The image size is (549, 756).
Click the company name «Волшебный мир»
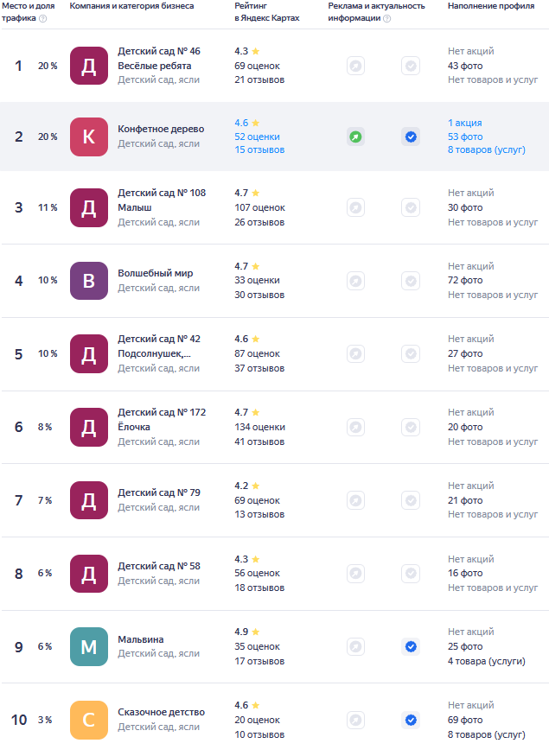pyautogui.click(x=156, y=273)
